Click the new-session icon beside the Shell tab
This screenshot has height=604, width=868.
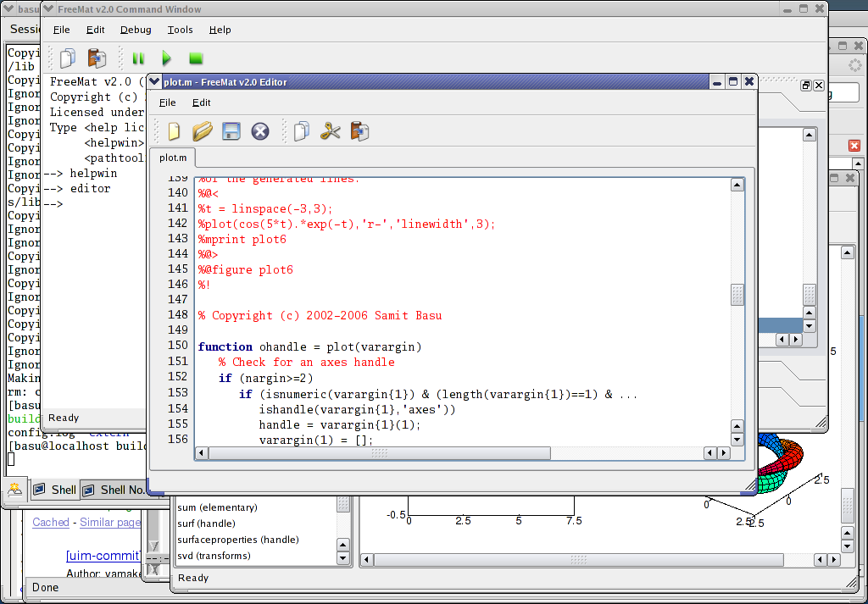coord(15,490)
